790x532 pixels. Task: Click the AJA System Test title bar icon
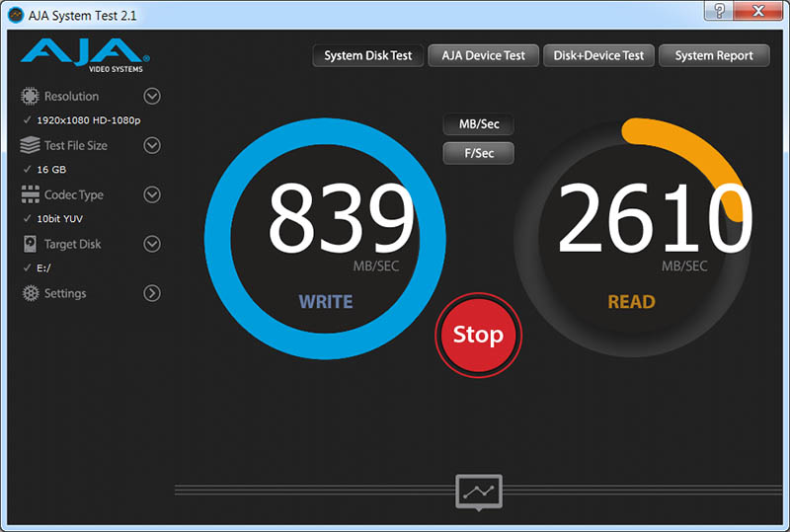point(16,15)
